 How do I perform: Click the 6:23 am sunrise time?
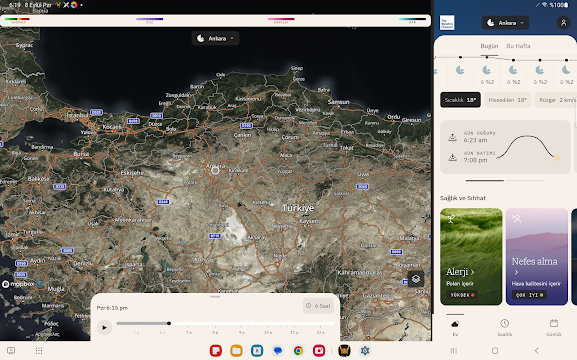click(x=475, y=140)
